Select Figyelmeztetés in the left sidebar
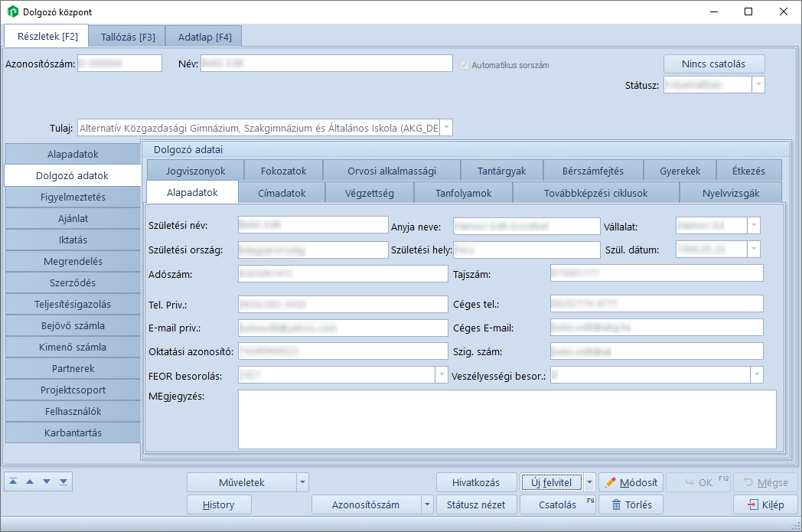This screenshot has width=802, height=532. point(73,197)
